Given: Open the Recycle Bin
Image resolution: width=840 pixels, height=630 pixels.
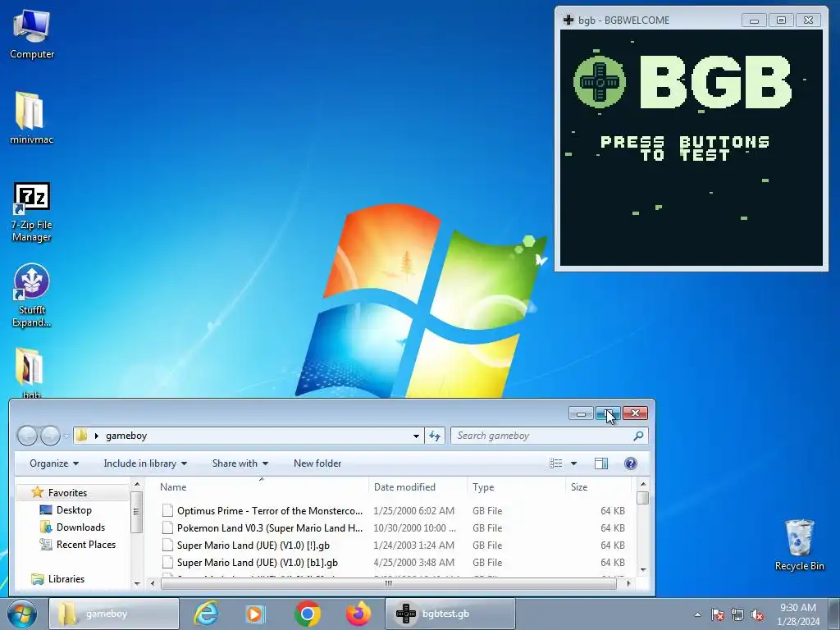Looking at the screenshot, I should click(x=799, y=545).
